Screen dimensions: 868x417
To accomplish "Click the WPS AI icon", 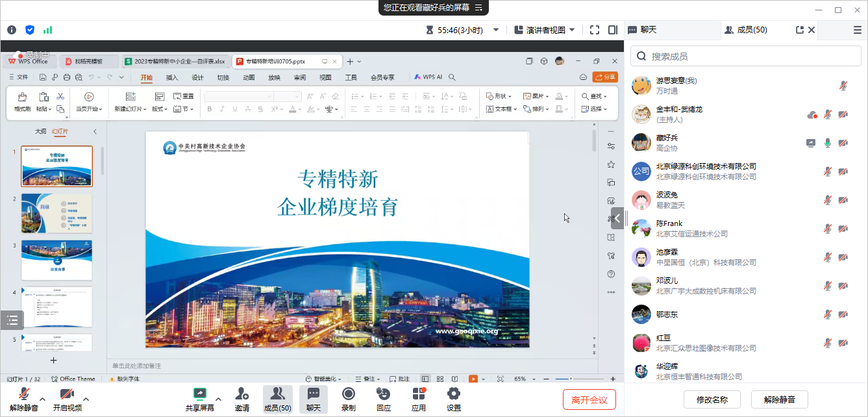I will [428, 77].
